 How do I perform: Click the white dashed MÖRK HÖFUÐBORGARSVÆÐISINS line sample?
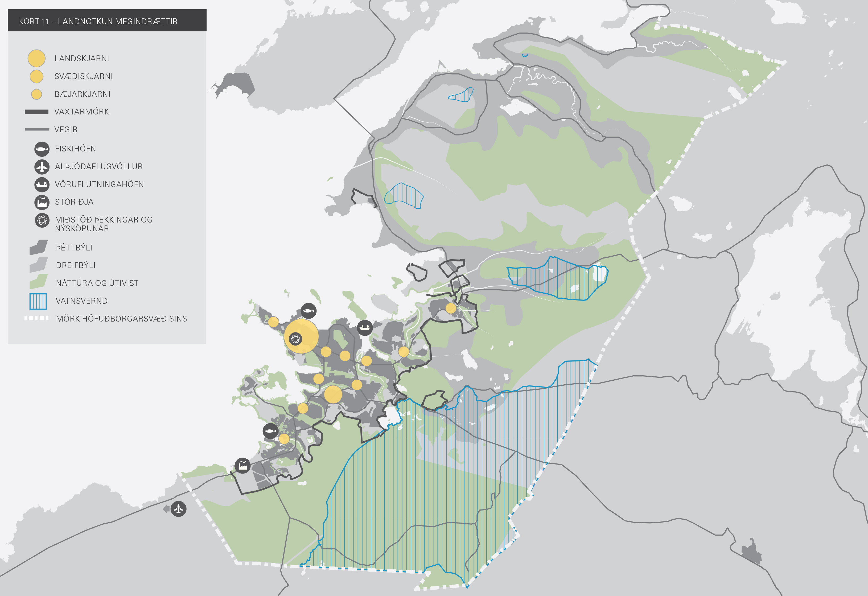[x=37, y=318]
